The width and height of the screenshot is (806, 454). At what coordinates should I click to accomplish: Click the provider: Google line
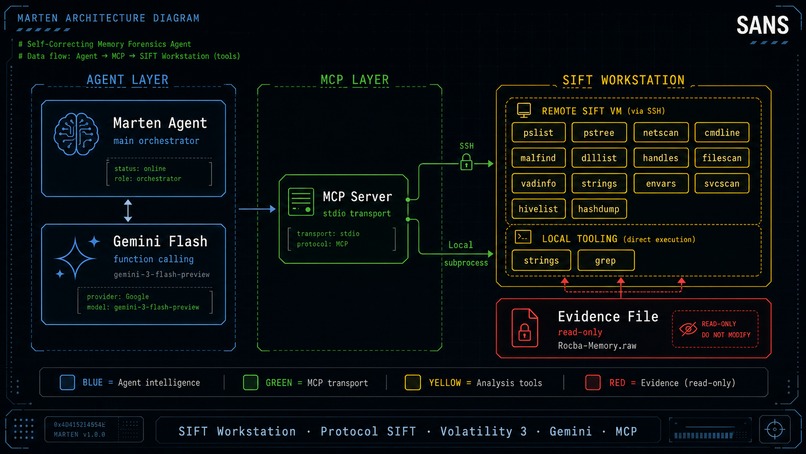click(x=118, y=297)
